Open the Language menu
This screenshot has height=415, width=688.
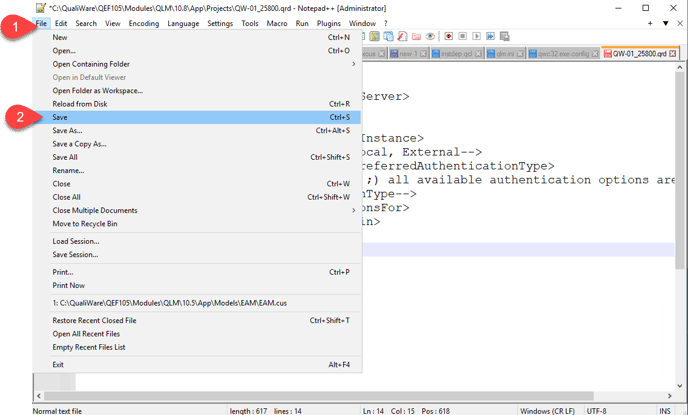(x=183, y=23)
